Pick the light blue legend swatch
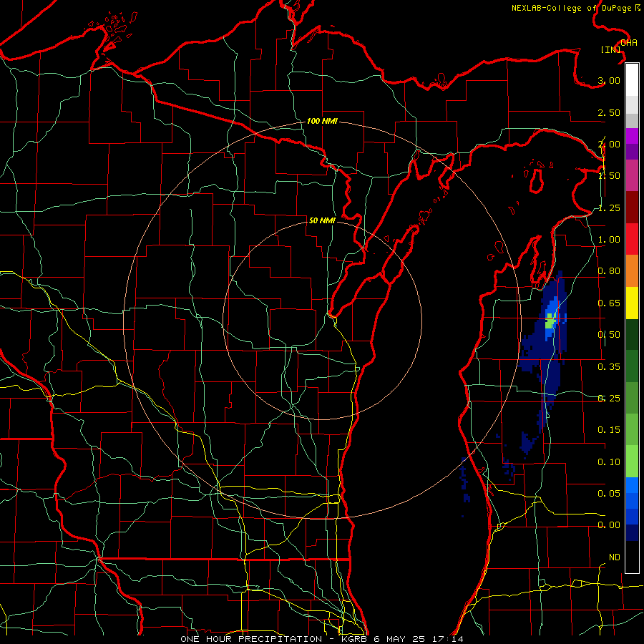The height and width of the screenshot is (644, 644). 632,485
